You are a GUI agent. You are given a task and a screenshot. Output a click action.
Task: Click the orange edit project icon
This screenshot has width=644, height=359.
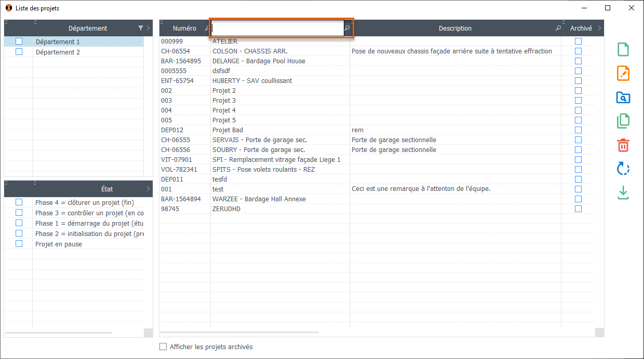(623, 73)
